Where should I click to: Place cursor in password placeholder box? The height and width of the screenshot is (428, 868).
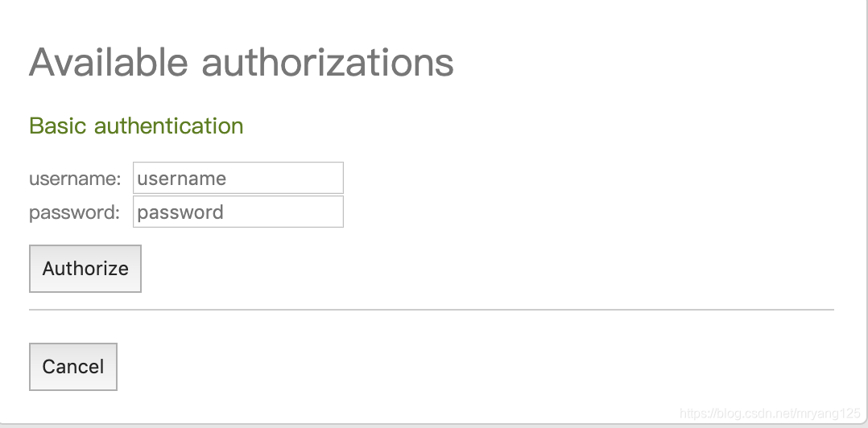[x=238, y=212]
